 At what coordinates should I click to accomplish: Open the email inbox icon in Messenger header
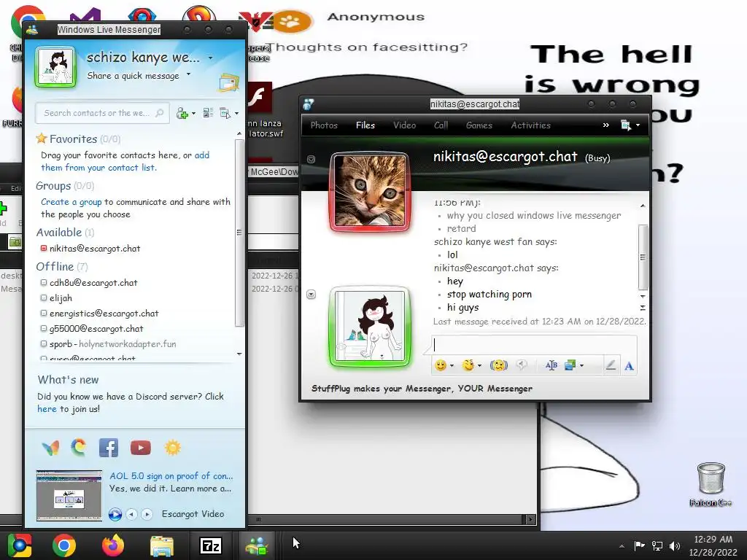tap(229, 82)
